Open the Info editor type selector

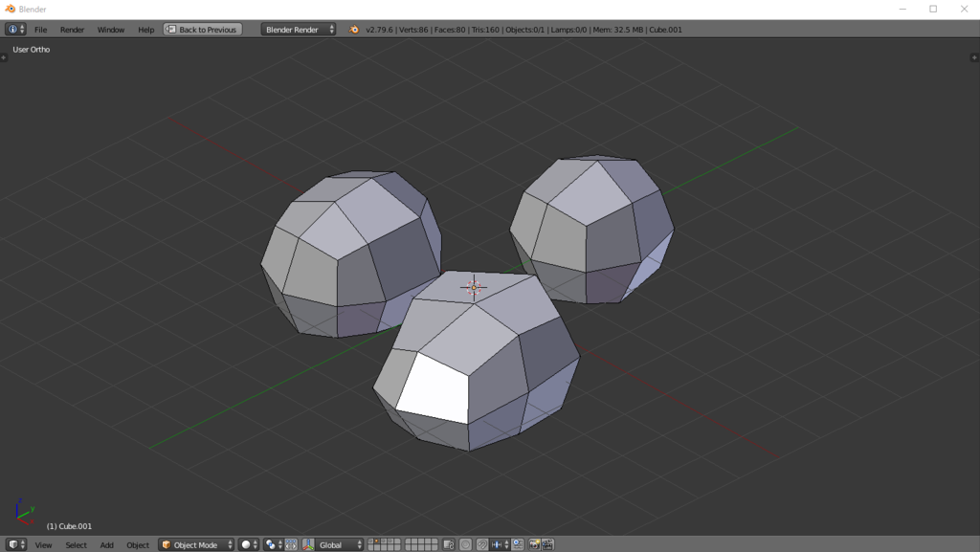pos(15,30)
